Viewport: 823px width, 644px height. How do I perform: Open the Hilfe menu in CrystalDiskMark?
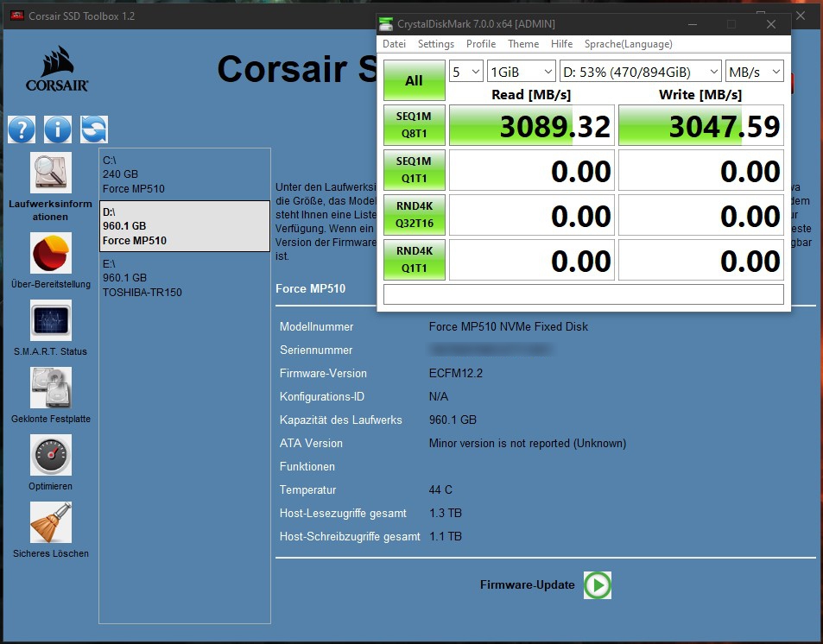click(561, 44)
